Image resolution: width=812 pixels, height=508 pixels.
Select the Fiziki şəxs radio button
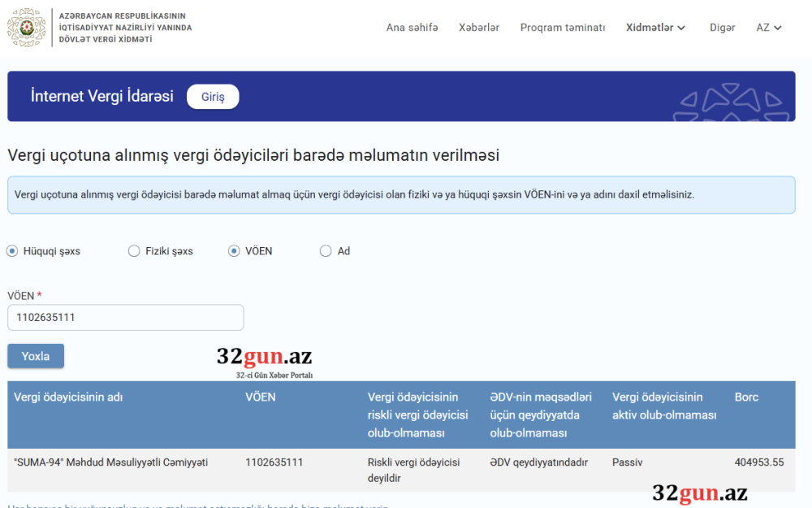pyautogui.click(x=133, y=251)
